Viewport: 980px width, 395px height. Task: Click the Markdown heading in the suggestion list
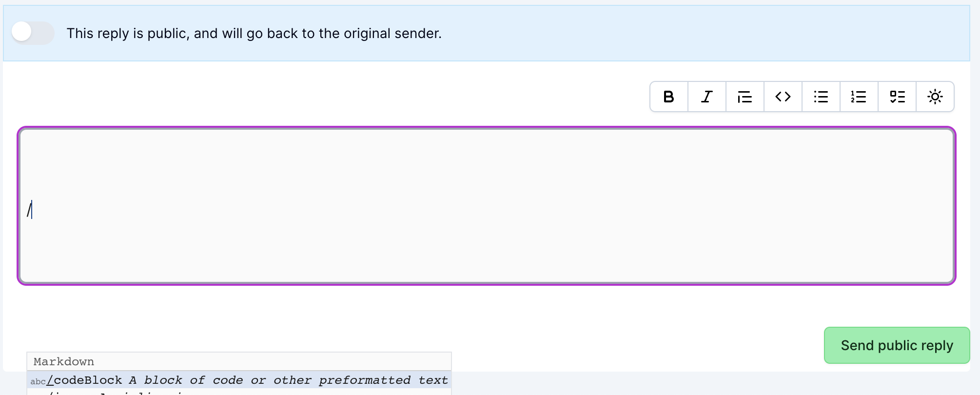click(x=64, y=361)
